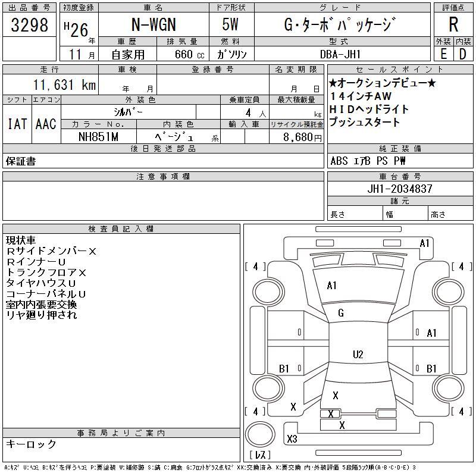Click spare tire circle above レス
The height and width of the screenshot is (476, 476).
point(260,435)
